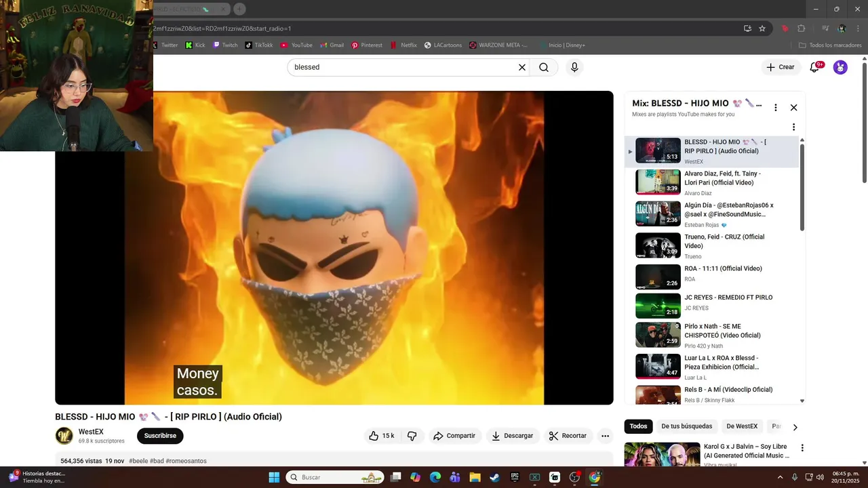This screenshot has height=488, width=868.
Task: Open the Netflix bookmark
Action: pyautogui.click(x=403, y=45)
